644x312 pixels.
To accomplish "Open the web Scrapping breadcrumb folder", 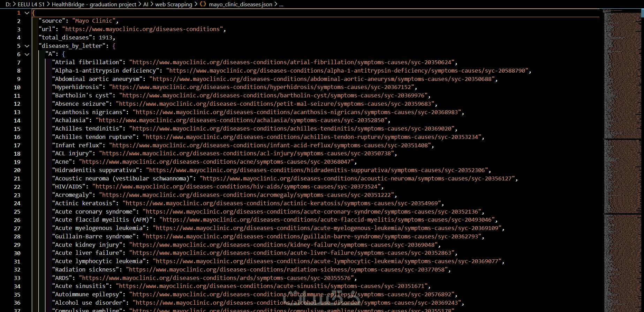I will pos(174,4).
